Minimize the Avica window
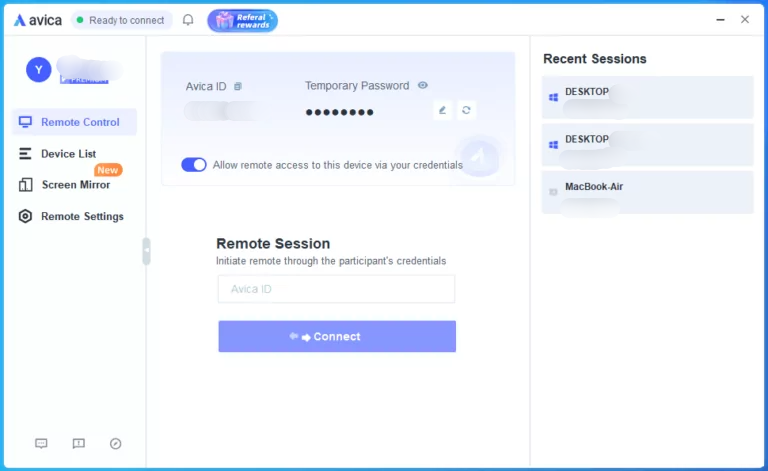This screenshot has height=471, width=768. [720, 20]
